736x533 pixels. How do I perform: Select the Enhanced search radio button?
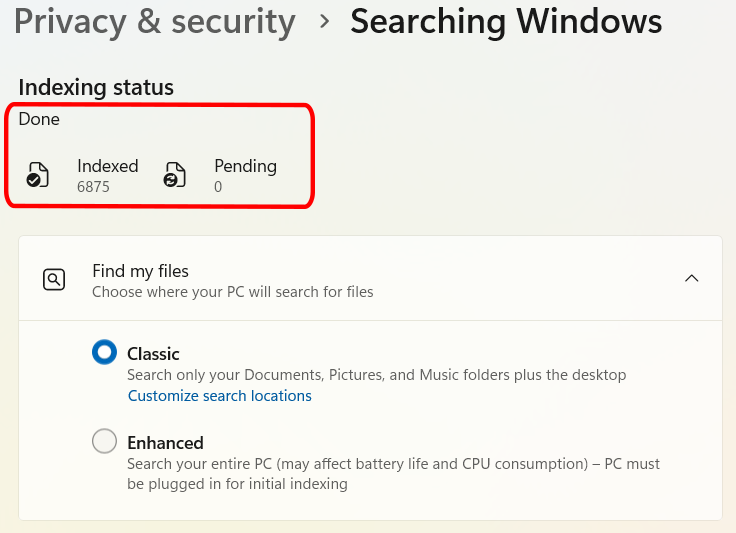(104, 441)
